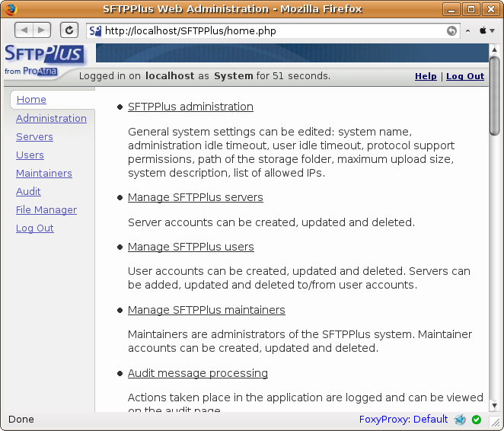Open Servers in the sidebar
This screenshot has width=504, height=431.
tap(34, 137)
